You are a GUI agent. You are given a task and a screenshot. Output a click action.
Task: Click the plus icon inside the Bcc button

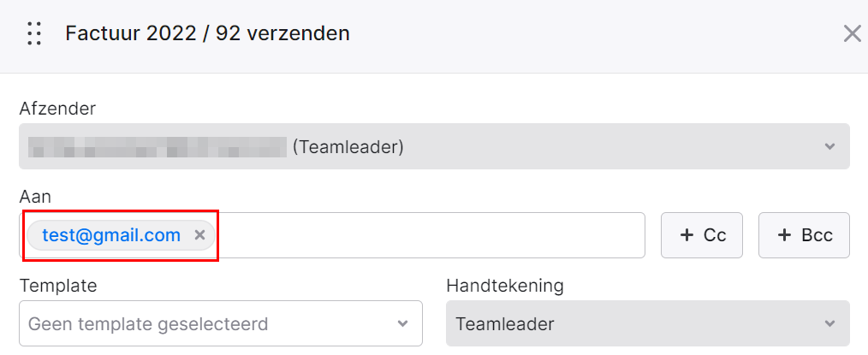[x=784, y=235]
